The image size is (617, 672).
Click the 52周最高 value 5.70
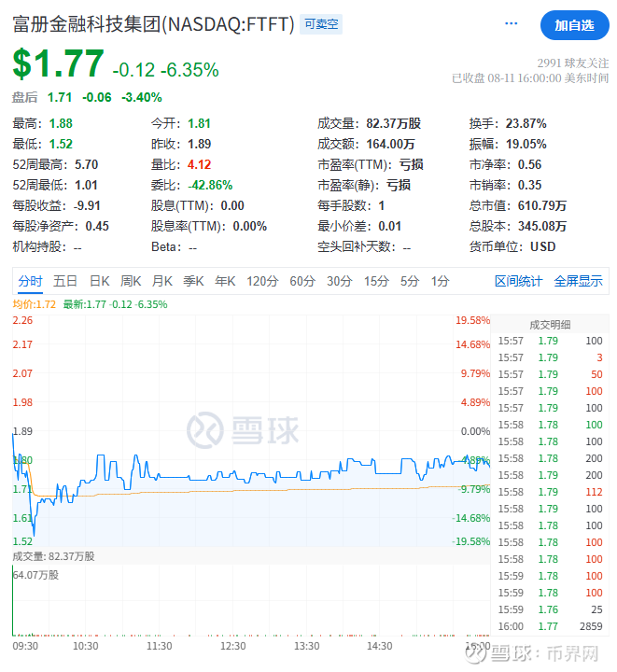click(86, 164)
